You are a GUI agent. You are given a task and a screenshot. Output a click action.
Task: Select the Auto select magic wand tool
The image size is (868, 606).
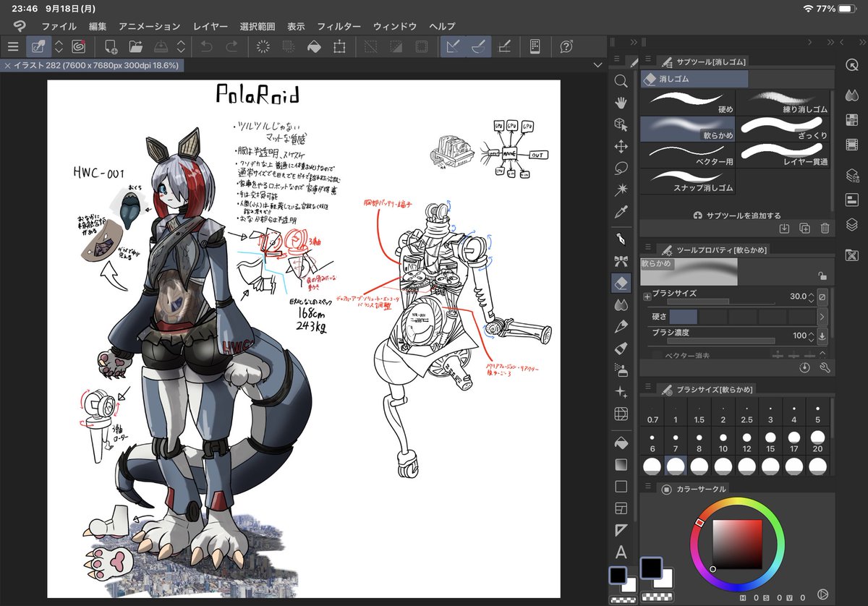tap(621, 189)
